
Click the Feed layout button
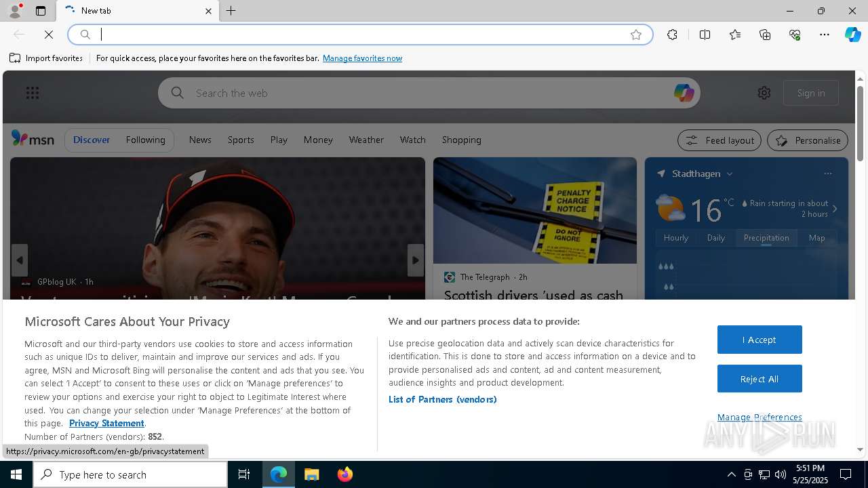(719, 140)
